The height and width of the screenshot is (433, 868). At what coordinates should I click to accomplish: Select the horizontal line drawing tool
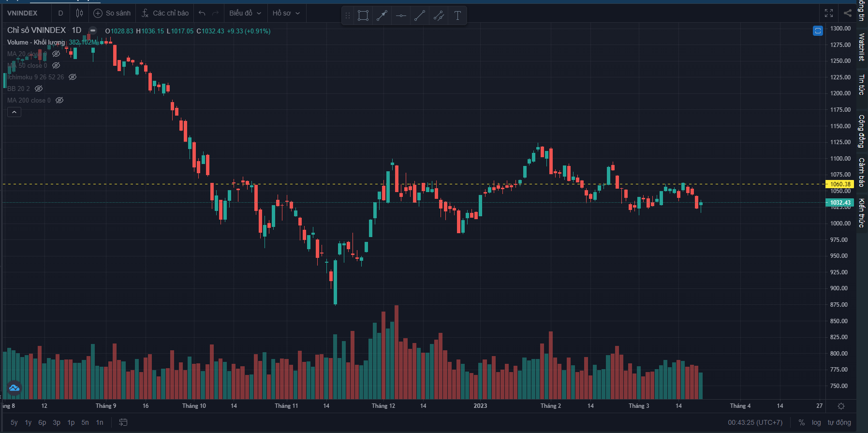pos(401,15)
